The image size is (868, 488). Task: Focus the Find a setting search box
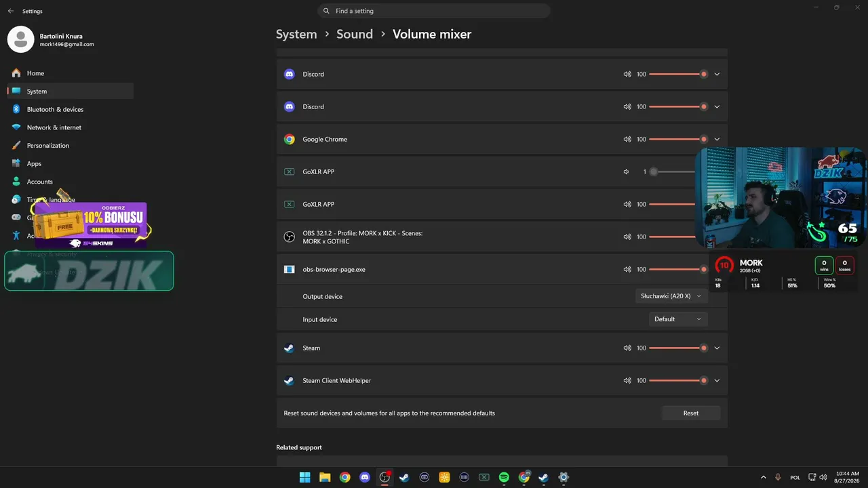(434, 11)
